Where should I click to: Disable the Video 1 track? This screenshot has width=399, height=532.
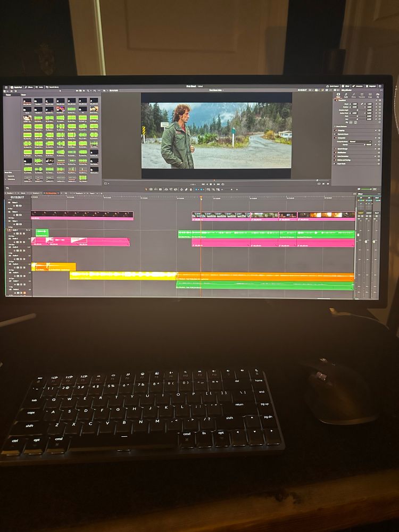click(x=20, y=225)
